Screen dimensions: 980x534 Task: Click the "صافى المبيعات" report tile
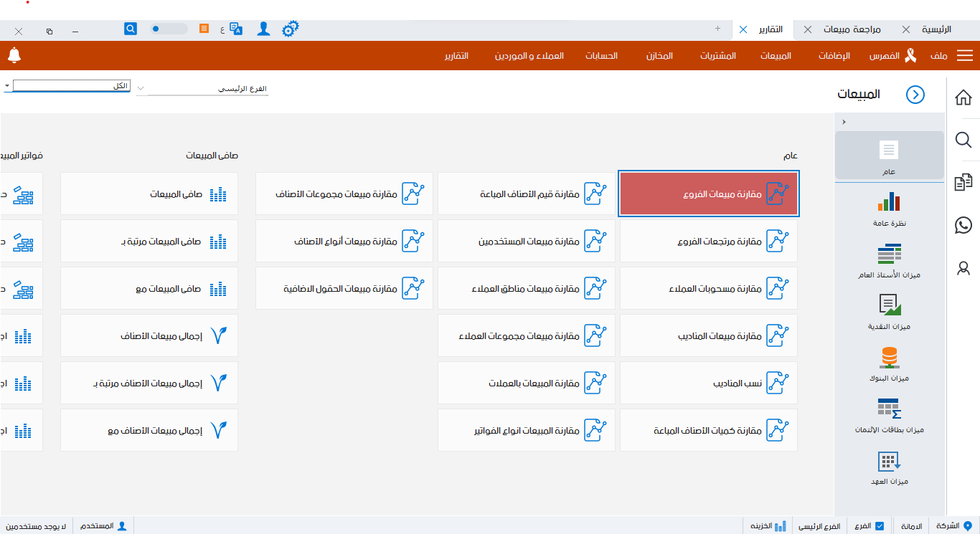point(149,194)
